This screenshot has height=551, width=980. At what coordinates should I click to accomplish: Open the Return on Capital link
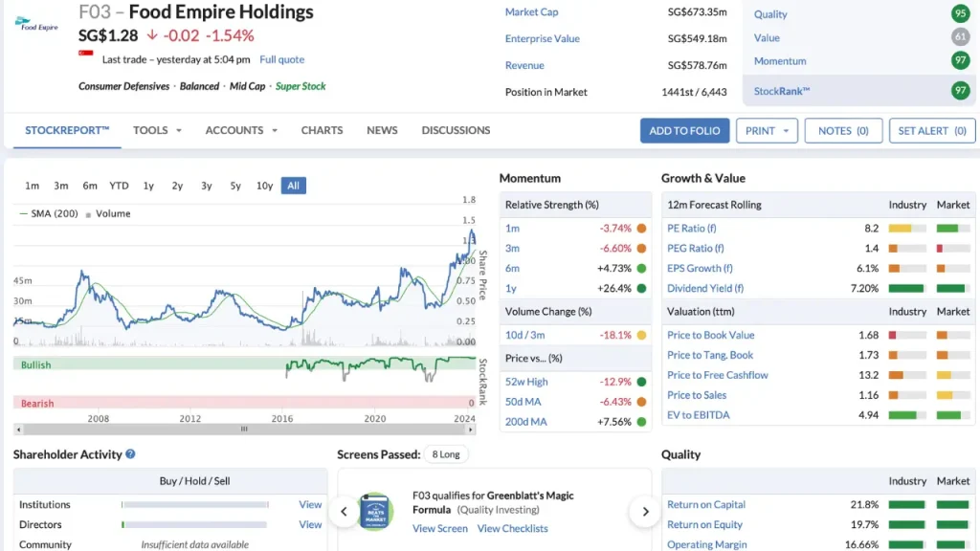[x=706, y=505]
